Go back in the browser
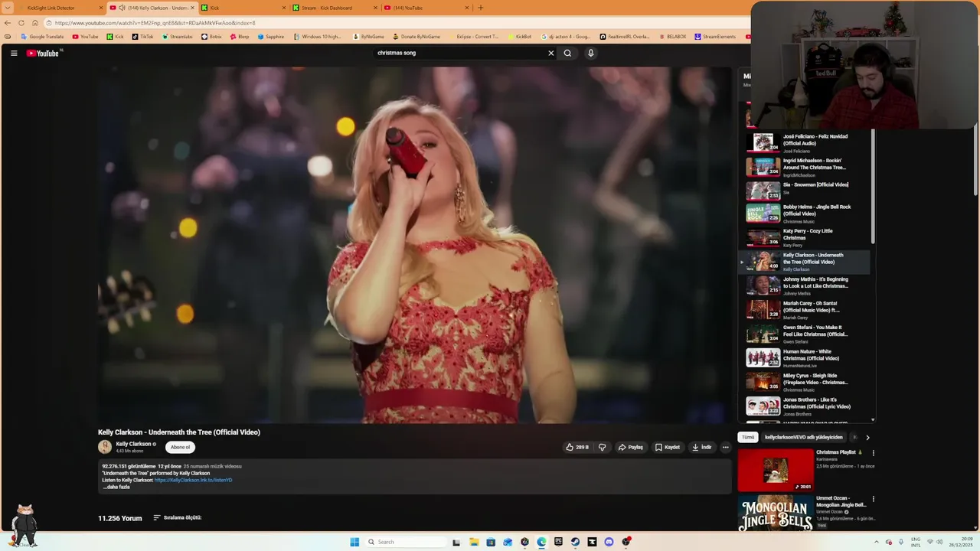The height and width of the screenshot is (551, 980). pyautogui.click(x=8, y=23)
